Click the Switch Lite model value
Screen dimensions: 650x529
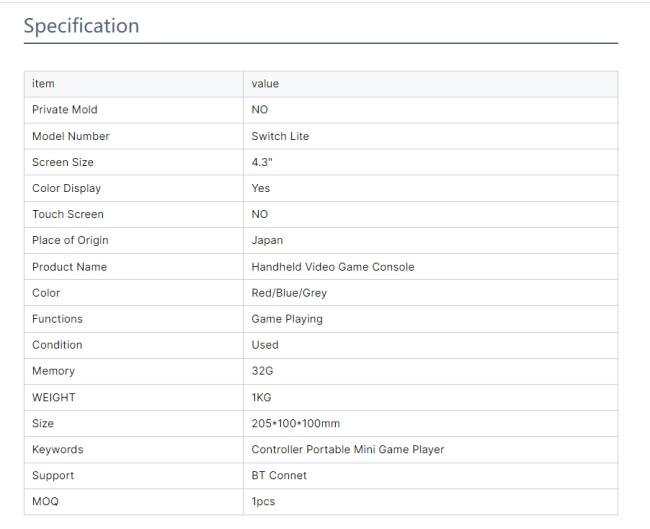tap(280, 136)
